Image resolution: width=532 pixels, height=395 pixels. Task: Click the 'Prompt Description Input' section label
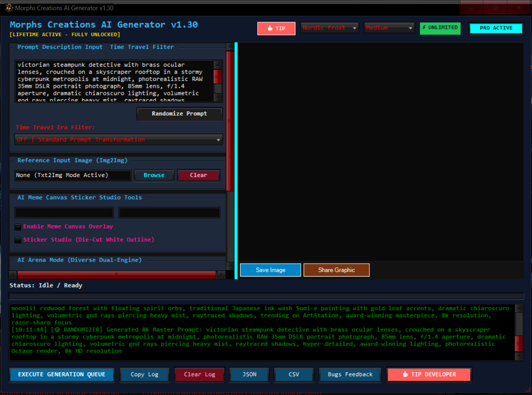point(60,47)
